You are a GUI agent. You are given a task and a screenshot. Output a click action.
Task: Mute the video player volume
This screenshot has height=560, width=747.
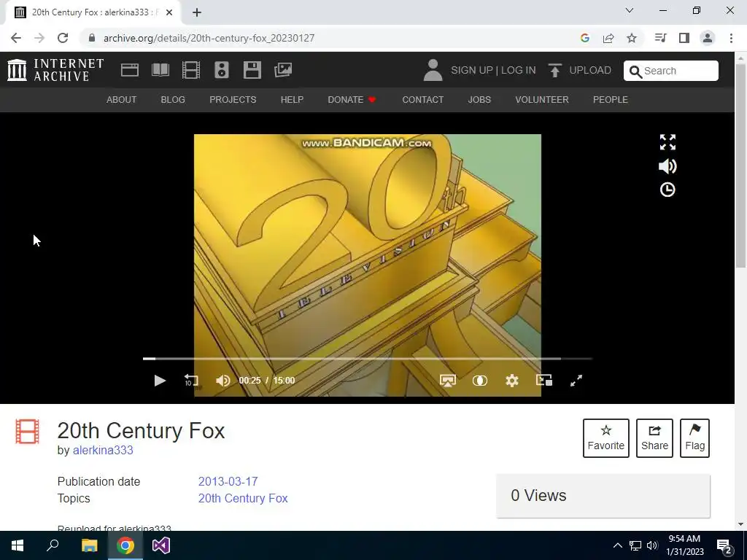click(222, 381)
